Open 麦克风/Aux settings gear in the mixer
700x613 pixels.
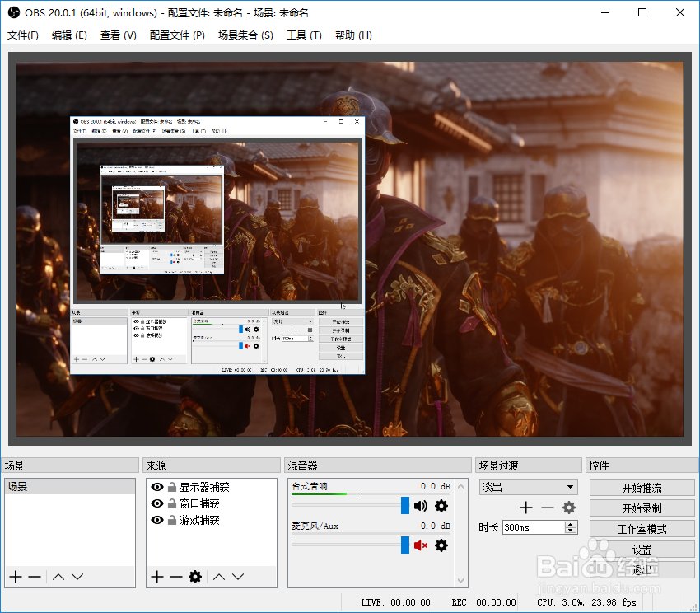[441, 545]
